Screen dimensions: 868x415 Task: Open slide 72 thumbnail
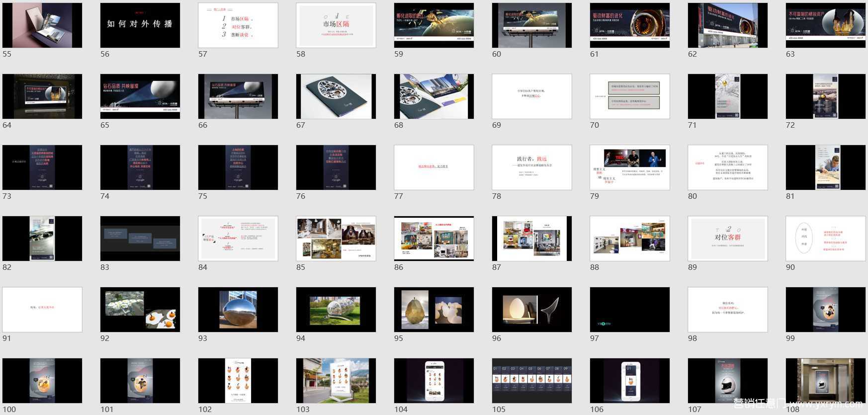pos(826,96)
